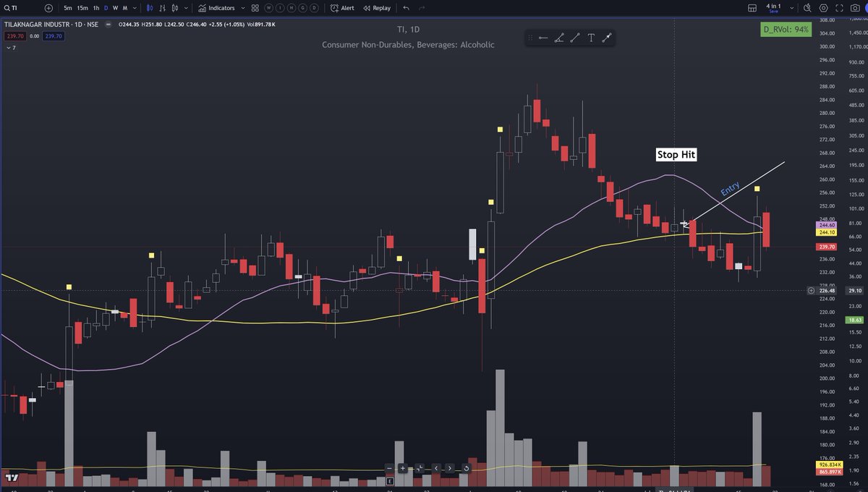868x492 pixels.
Task: Click the TradingView logo
Action: pyautogui.click(x=11, y=478)
